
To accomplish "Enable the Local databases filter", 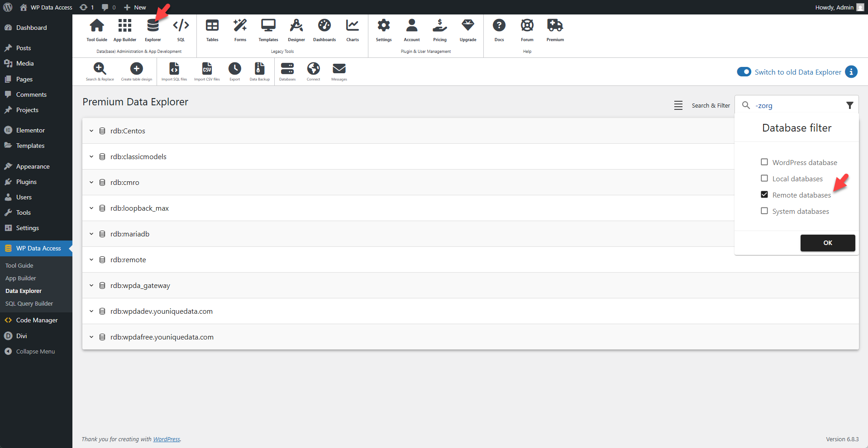I will click(764, 178).
